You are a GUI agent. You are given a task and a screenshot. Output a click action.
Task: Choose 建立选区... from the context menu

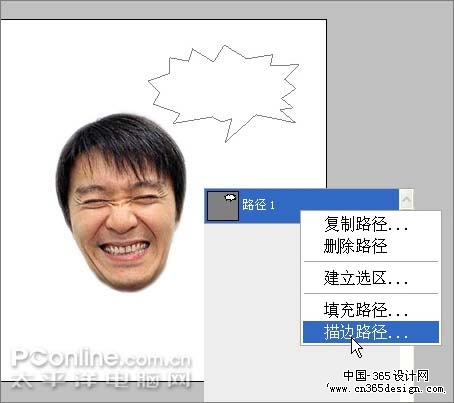tap(366, 278)
